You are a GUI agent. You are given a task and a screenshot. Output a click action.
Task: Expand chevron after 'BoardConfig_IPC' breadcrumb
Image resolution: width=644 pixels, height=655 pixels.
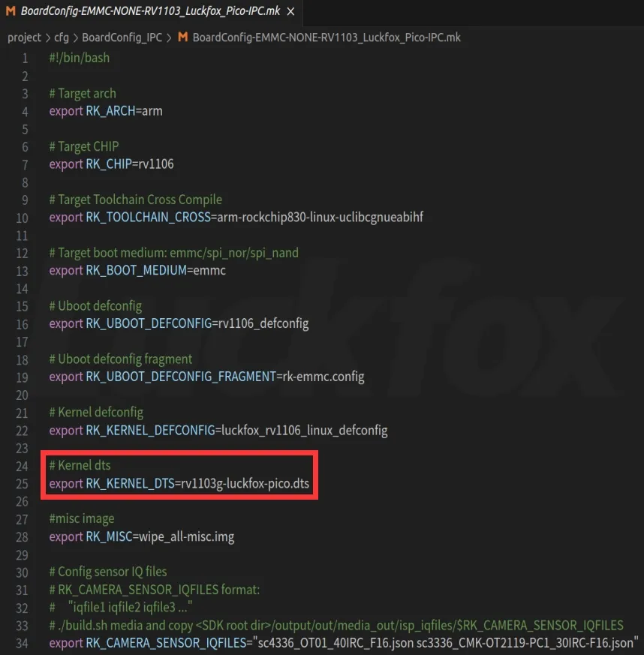pyautogui.click(x=169, y=38)
